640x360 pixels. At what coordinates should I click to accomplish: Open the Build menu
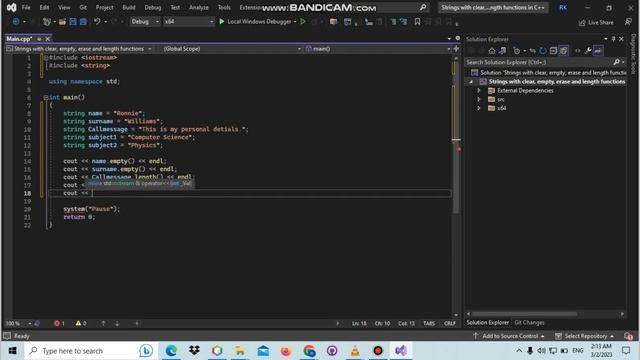[x=129, y=7]
